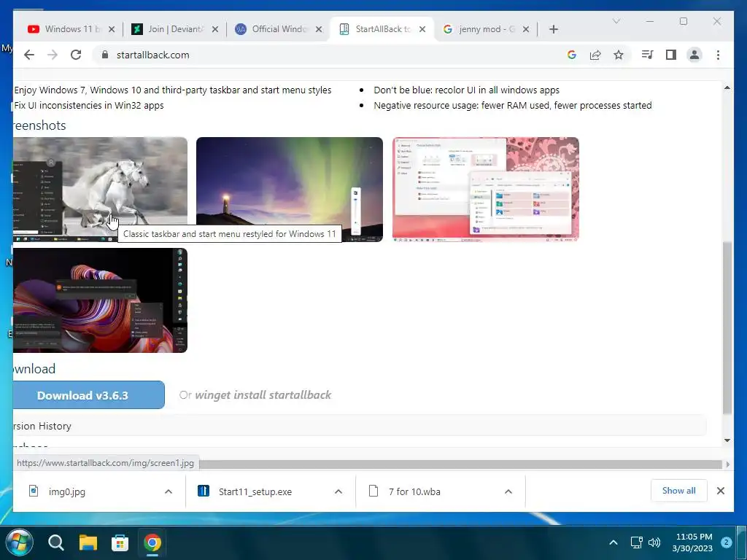The height and width of the screenshot is (560, 747).
Task: View site info via the padlock icon
Action: (x=105, y=55)
